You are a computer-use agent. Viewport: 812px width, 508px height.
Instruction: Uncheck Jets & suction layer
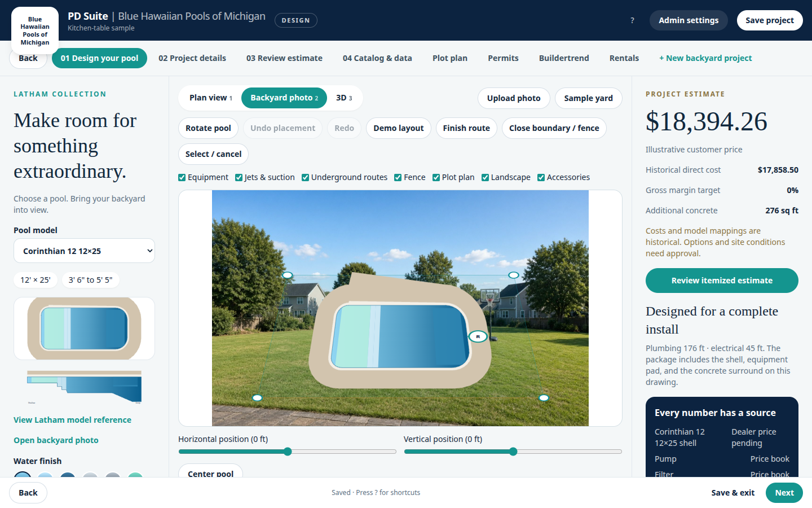[239, 177]
